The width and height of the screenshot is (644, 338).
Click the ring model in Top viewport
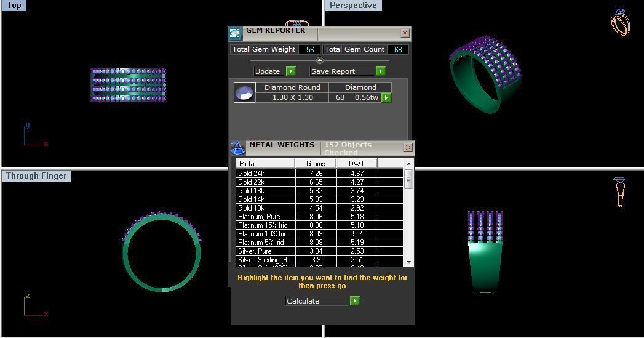(x=128, y=85)
